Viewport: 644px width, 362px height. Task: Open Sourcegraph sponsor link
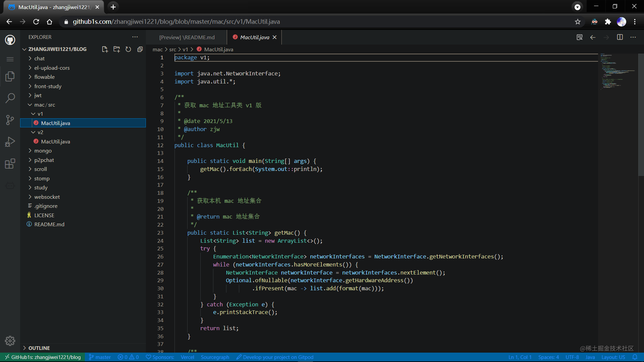click(215, 357)
